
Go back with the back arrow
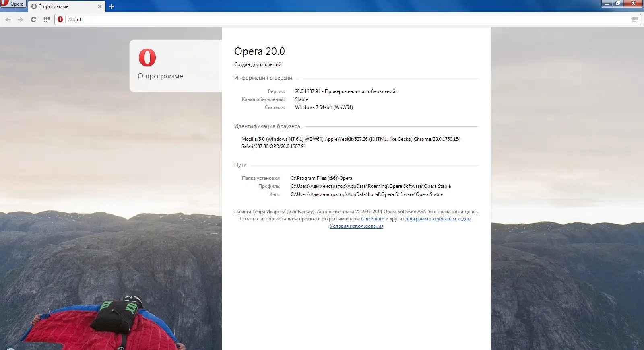point(8,19)
